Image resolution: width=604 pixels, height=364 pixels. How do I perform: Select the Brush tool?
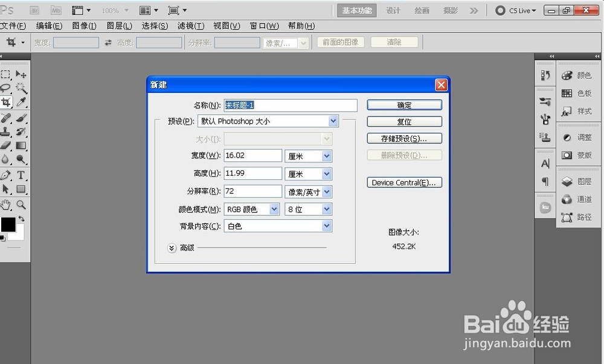click(20, 118)
